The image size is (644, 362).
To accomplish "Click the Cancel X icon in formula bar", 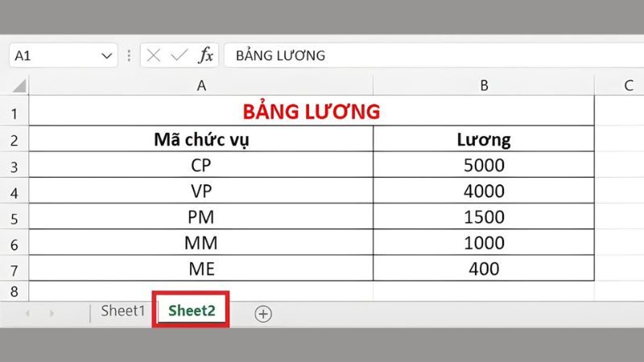I will click(x=153, y=56).
